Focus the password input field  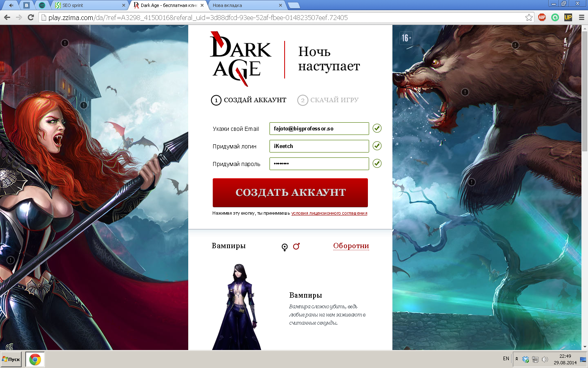tap(319, 164)
